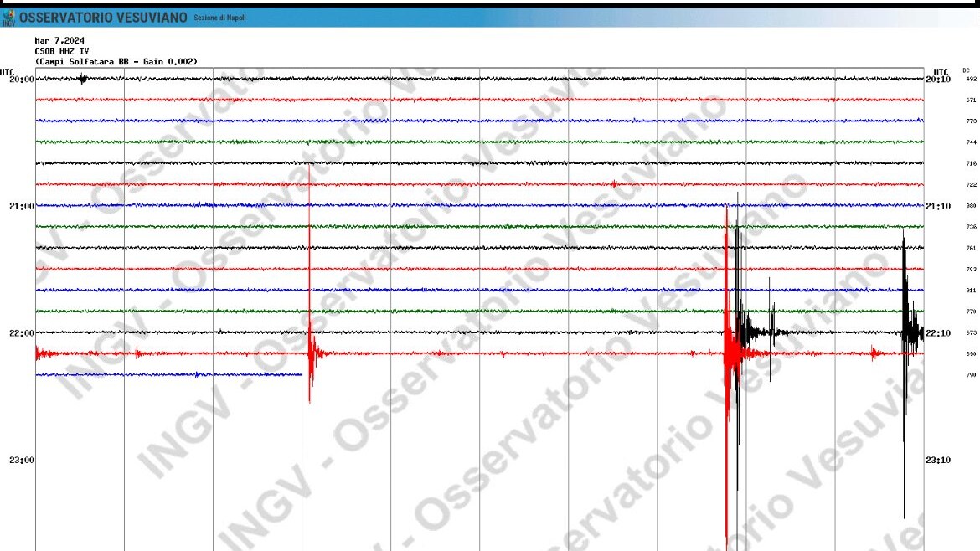Image resolution: width=980 pixels, height=551 pixels.
Task: Click the DC value 761
Action: pyautogui.click(x=972, y=248)
